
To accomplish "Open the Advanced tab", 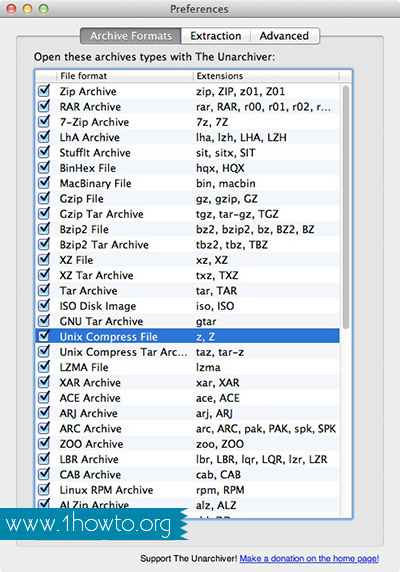I will (284, 36).
